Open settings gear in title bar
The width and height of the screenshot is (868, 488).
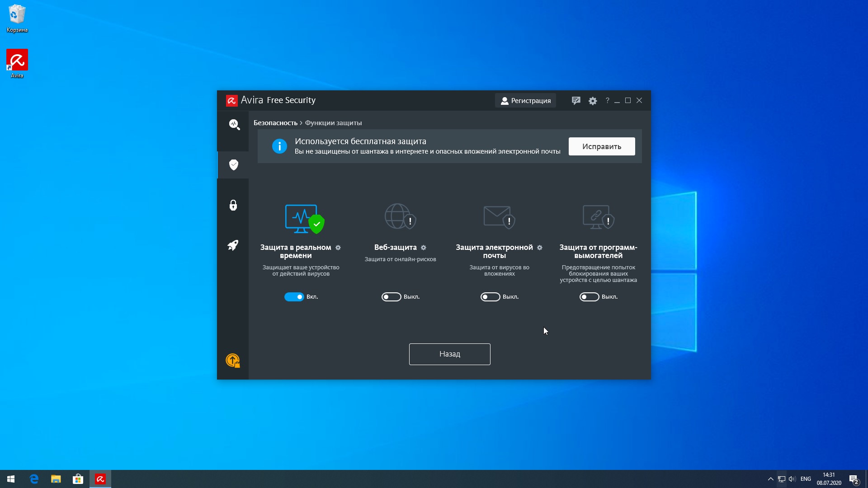[x=593, y=101]
